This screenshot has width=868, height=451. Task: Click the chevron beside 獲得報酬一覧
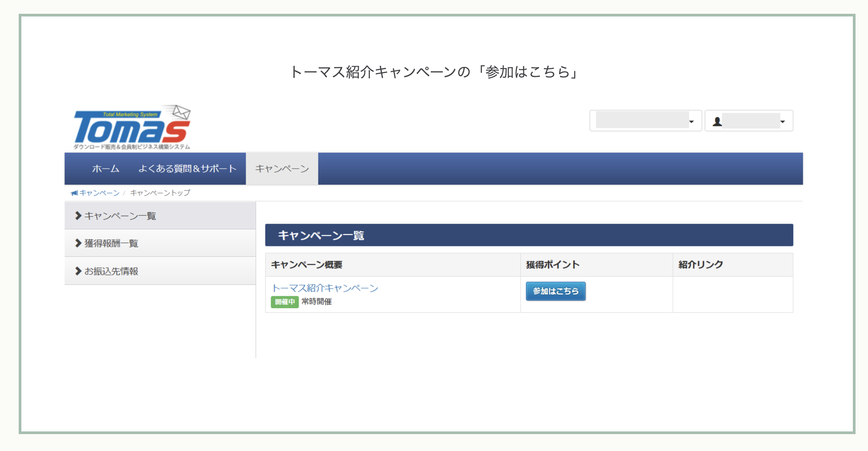point(78,243)
